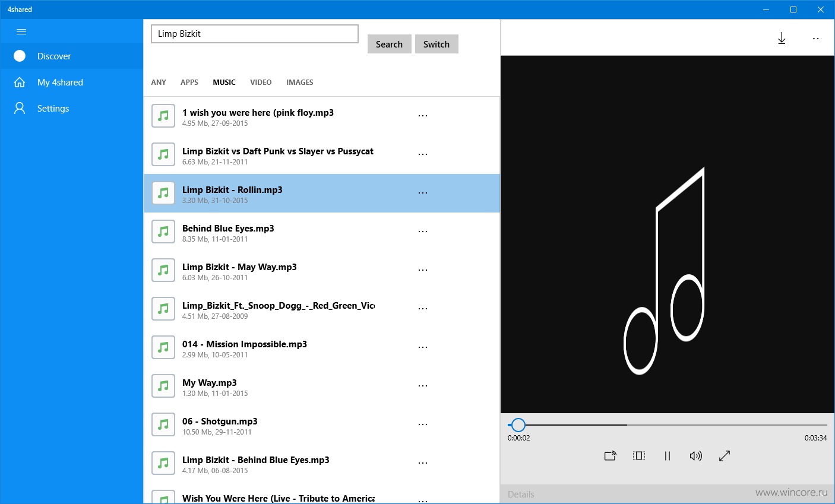
Task: Click music icon of Limp_Bizkit_Ft._Snoop_Dogg track
Action: (163, 309)
